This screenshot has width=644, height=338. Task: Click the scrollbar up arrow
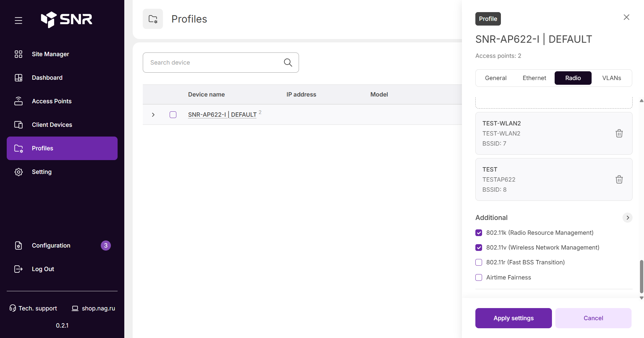(x=641, y=101)
